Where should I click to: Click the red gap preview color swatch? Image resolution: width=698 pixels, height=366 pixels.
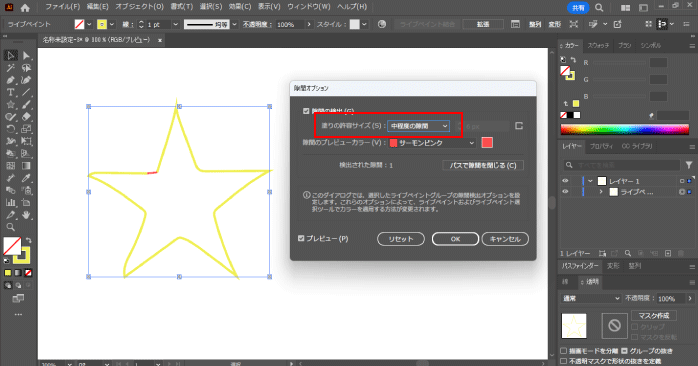coord(487,142)
